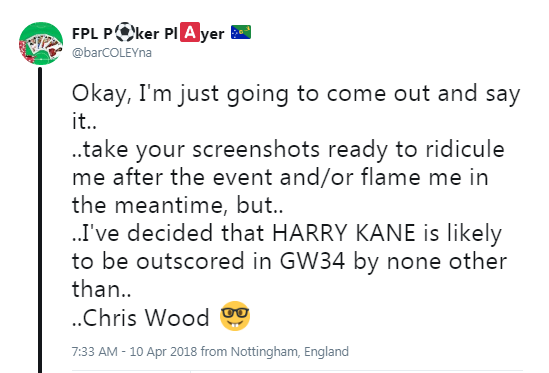Image resolution: width=549 pixels, height=373 pixels.
Task: Open the @barCOLEYna handle link
Action: (x=112, y=53)
